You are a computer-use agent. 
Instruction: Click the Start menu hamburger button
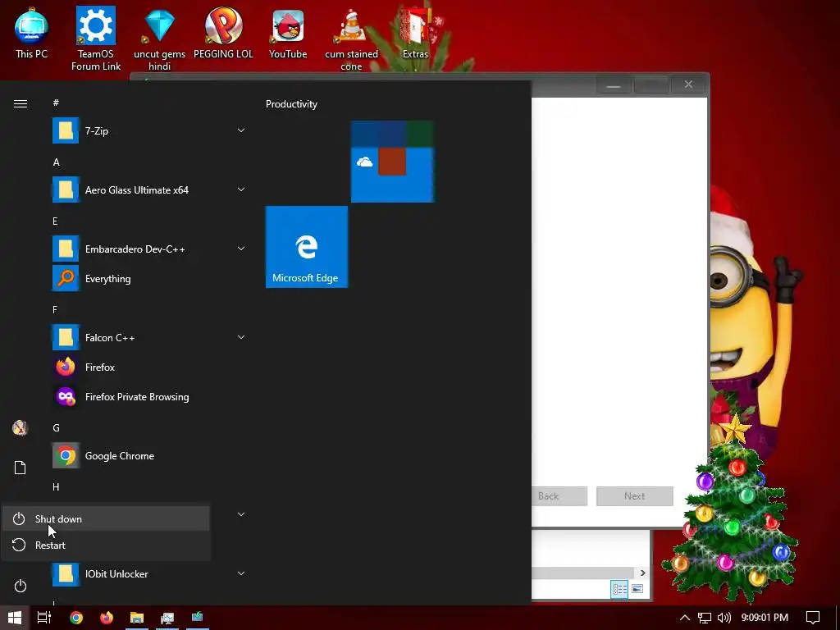(x=21, y=104)
